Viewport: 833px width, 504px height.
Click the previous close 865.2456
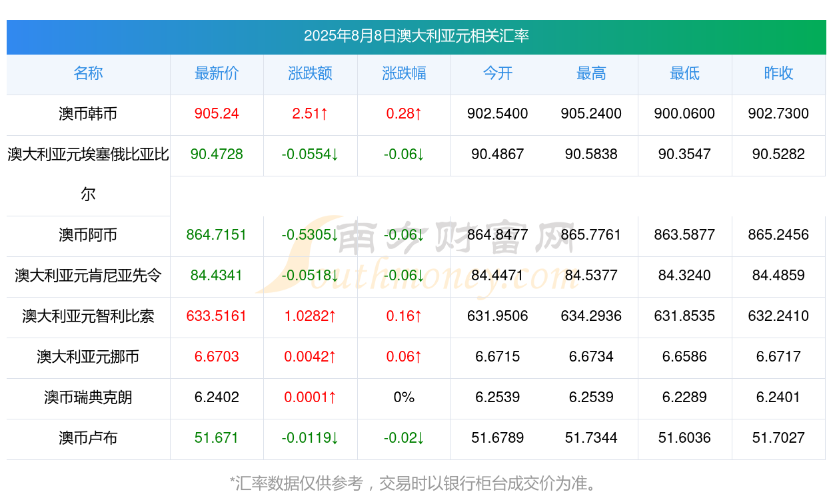(778, 235)
